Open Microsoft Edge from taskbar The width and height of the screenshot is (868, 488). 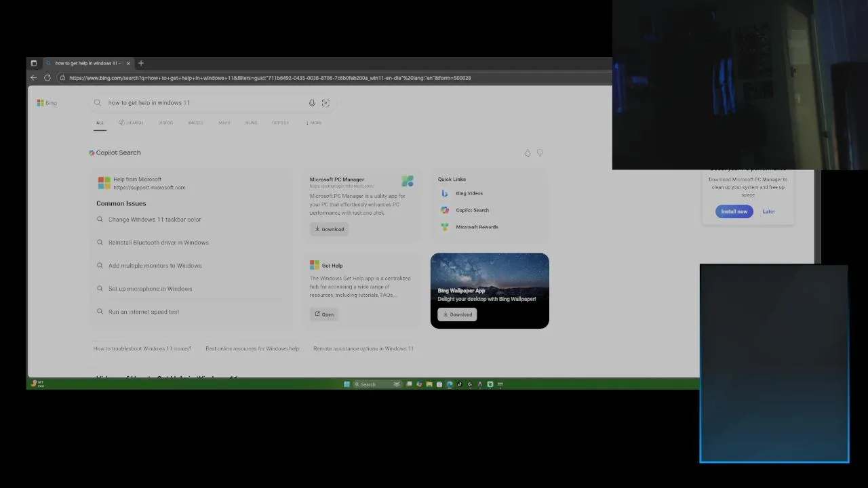coord(449,384)
